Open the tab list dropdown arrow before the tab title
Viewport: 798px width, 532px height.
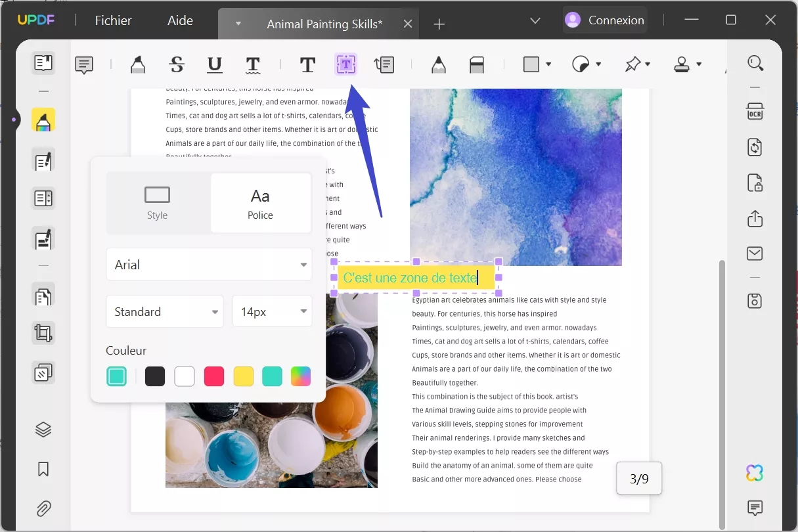238,24
